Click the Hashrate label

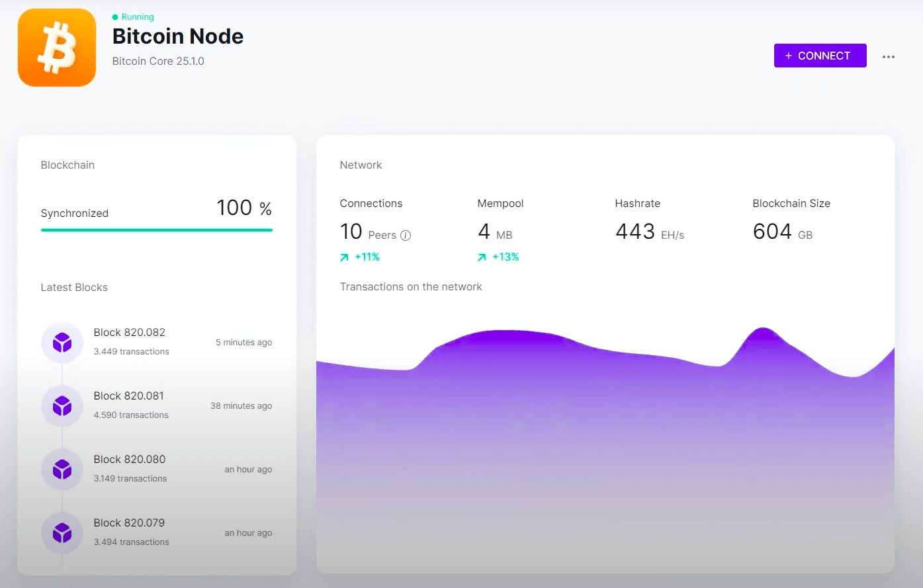[638, 204]
